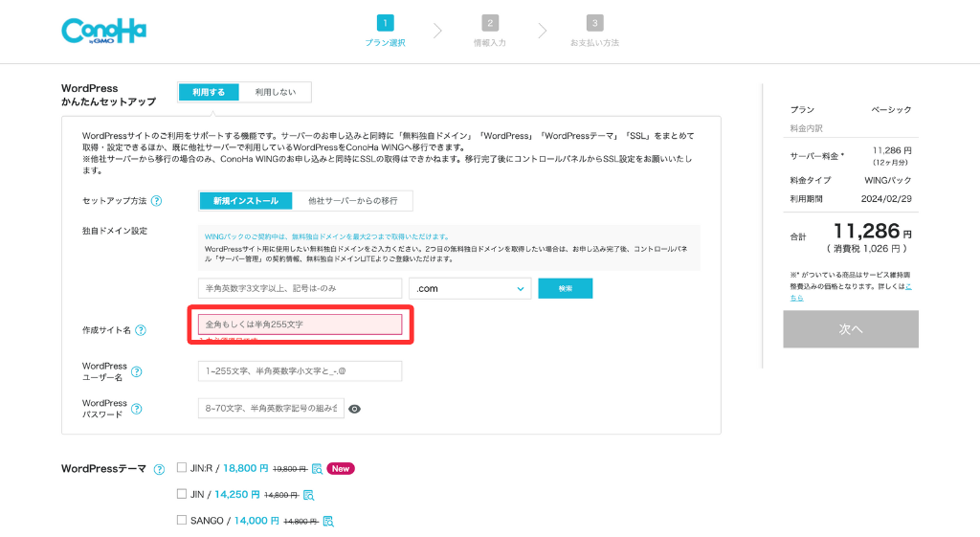The image size is (980, 537).
Task: Check the JIN theme checkbox
Action: 182,494
